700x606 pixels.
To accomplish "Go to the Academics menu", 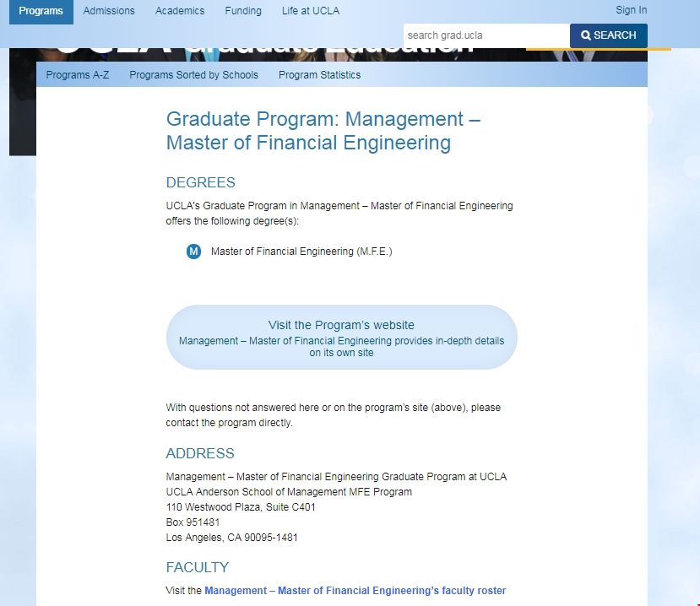I will click(x=180, y=11).
